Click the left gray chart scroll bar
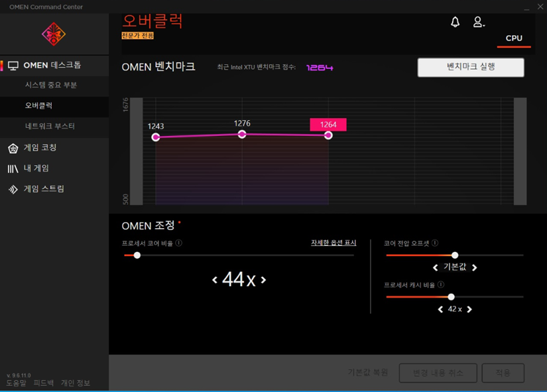 pos(137,151)
